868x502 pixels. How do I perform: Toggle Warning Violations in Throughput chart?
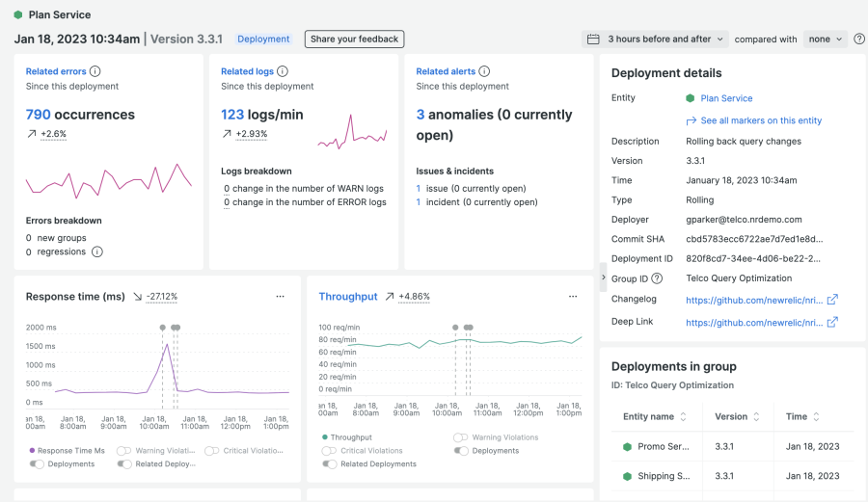pyautogui.click(x=461, y=437)
